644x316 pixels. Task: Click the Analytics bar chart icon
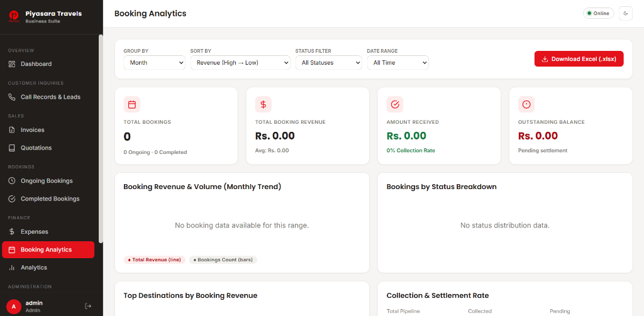[x=12, y=268]
